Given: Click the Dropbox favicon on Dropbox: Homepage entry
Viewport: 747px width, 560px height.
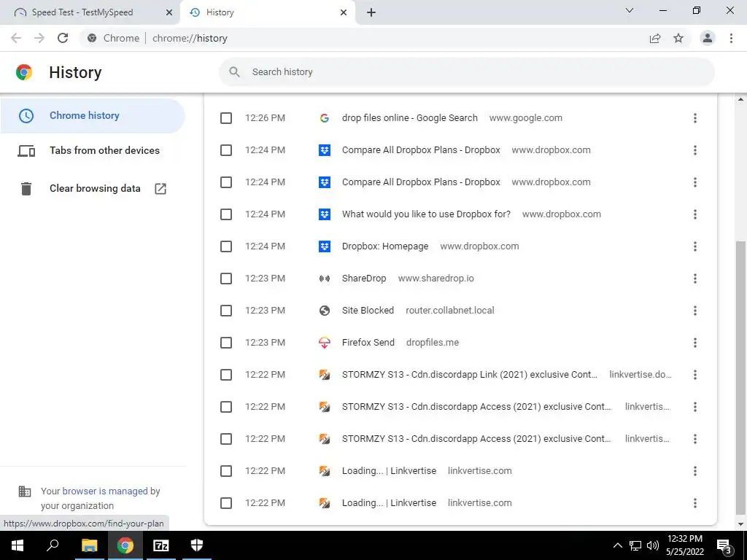Looking at the screenshot, I should [325, 246].
